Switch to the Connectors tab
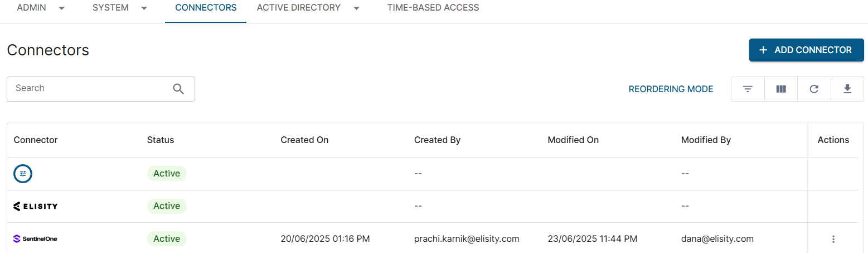Screen dimensions: 868x253 [206, 8]
